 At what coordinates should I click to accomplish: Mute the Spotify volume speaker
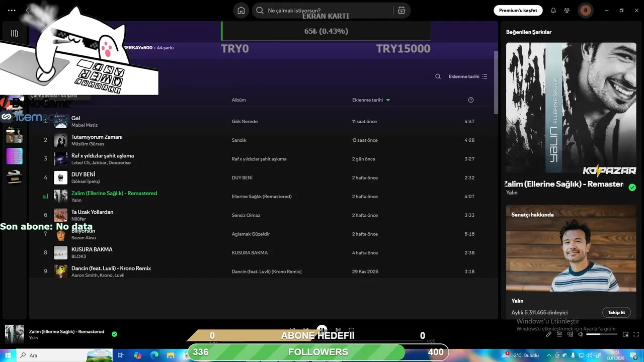(x=581, y=334)
